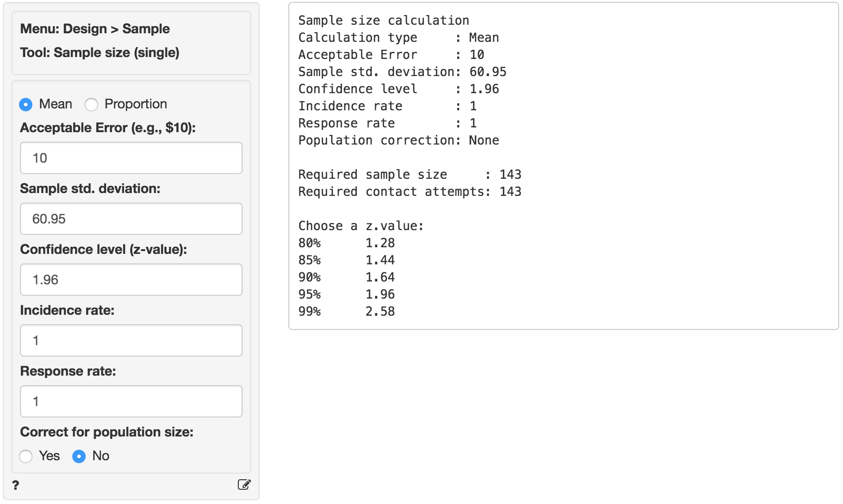
Task: Click the Sample size calculation output heading
Action: [383, 20]
